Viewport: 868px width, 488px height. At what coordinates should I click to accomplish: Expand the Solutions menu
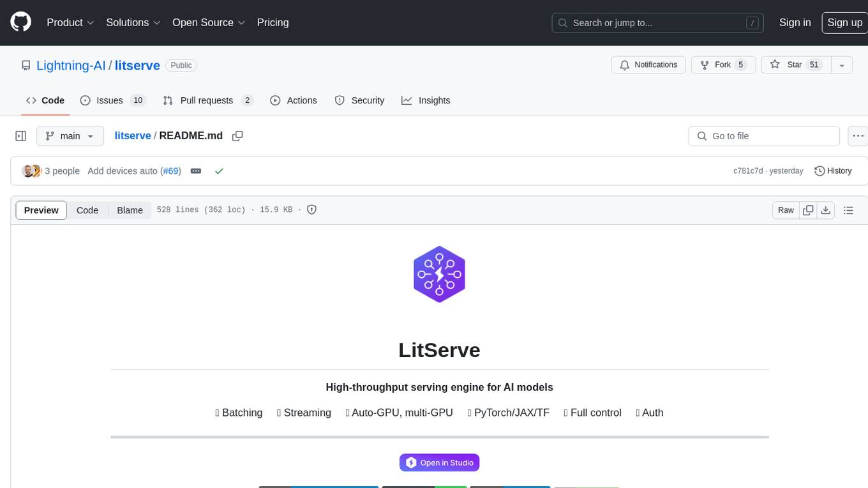(x=133, y=22)
